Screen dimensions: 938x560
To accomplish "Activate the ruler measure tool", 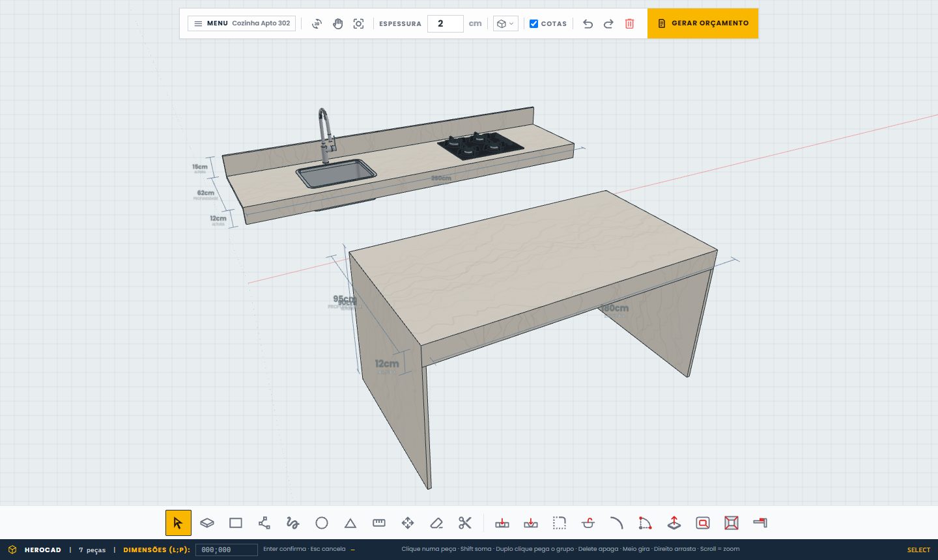I will [379, 523].
